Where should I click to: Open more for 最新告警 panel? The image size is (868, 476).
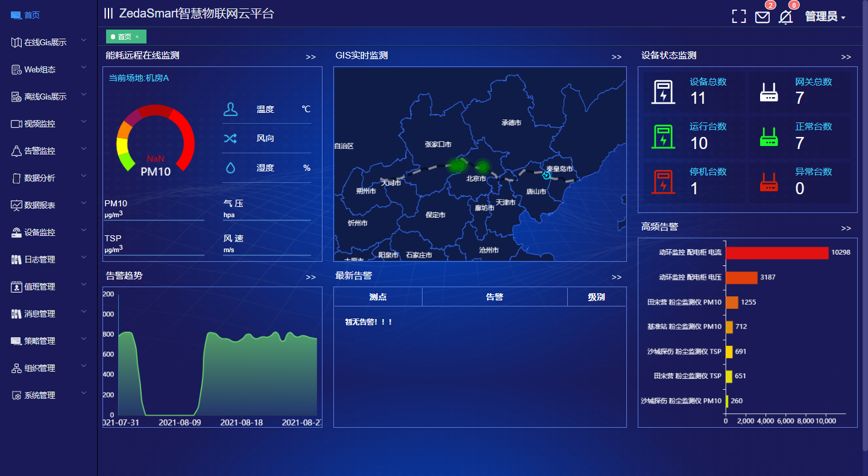point(616,277)
